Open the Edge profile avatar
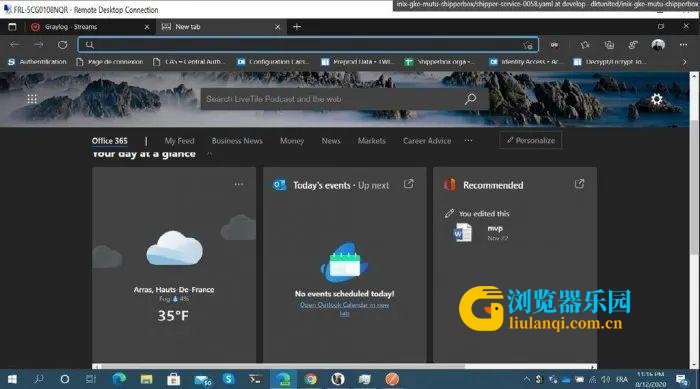This screenshot has width=700, height=389. (658, 45)
